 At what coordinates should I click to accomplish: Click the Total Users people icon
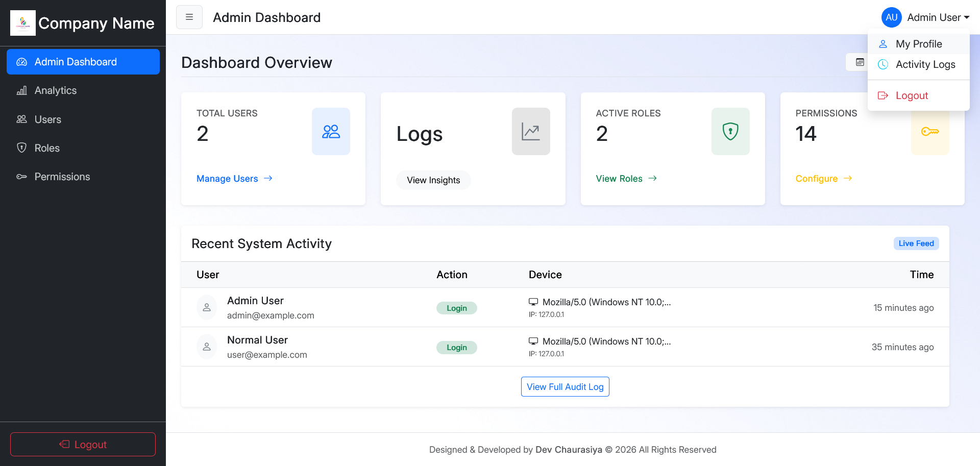point(331,132)
